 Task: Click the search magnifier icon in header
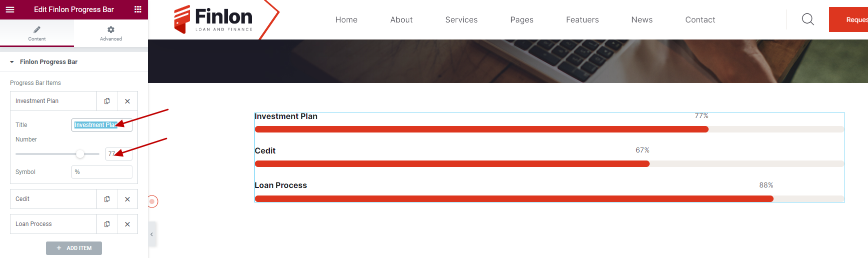coord(808,19)
